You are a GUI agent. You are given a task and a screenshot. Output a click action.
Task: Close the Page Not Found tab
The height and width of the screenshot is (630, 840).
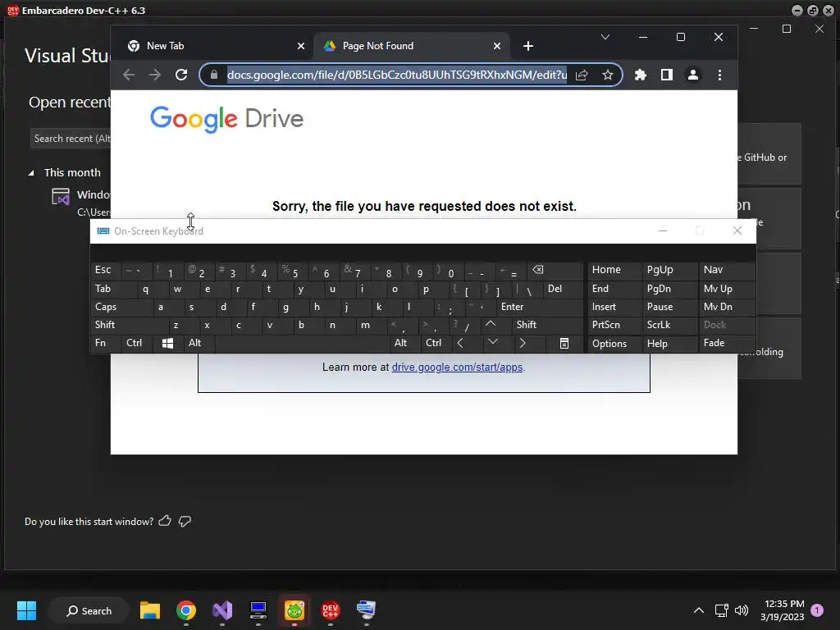tap(497, 46)
